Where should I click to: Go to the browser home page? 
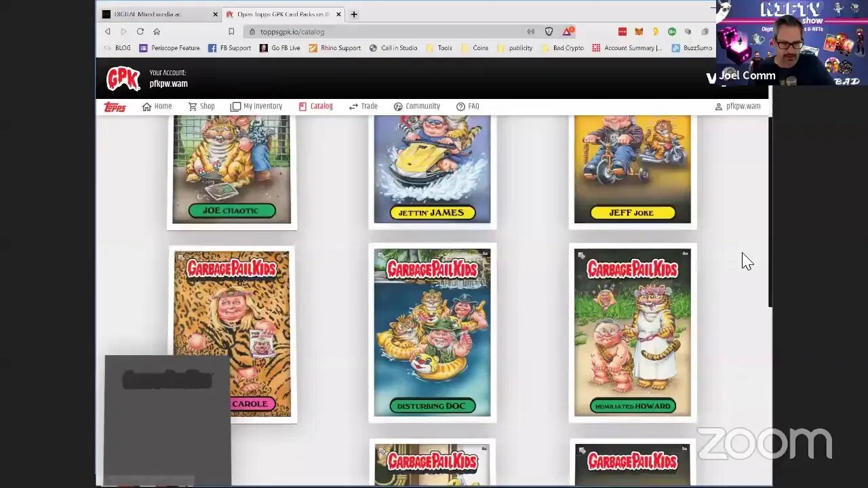[x=157, y=31]
